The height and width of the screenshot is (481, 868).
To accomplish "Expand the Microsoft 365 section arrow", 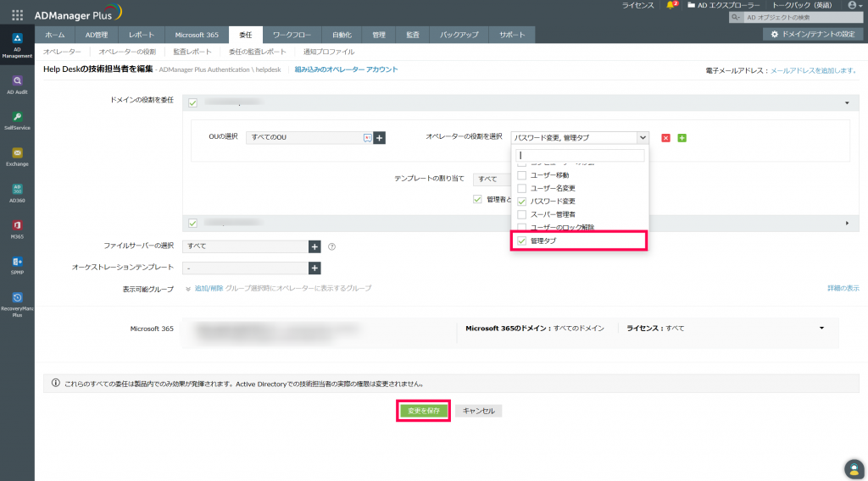I will (821, 329).
